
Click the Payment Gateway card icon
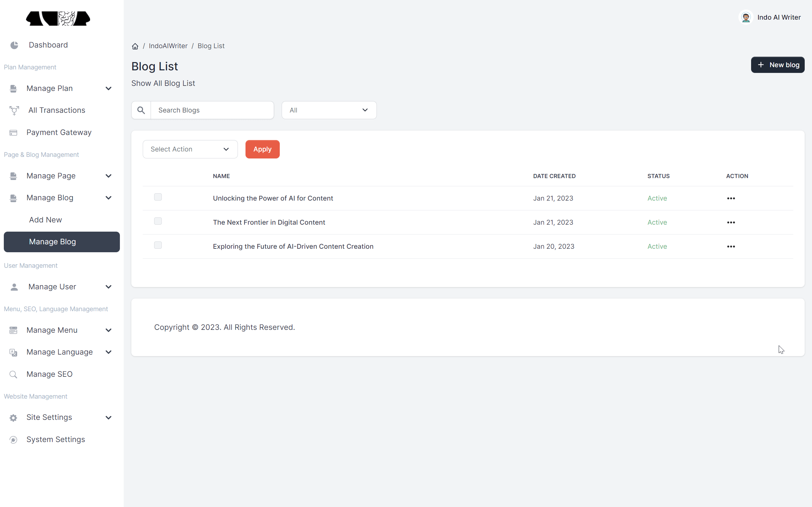coord(13,132)
